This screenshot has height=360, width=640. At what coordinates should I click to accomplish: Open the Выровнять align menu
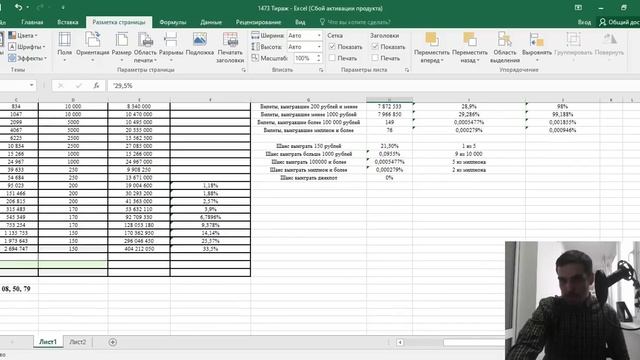tap(536, 47)
